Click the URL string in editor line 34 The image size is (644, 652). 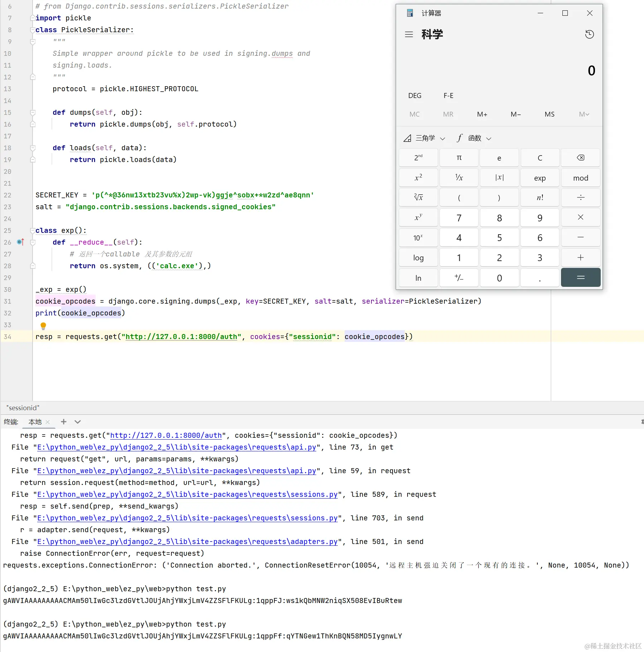(181, 337)
